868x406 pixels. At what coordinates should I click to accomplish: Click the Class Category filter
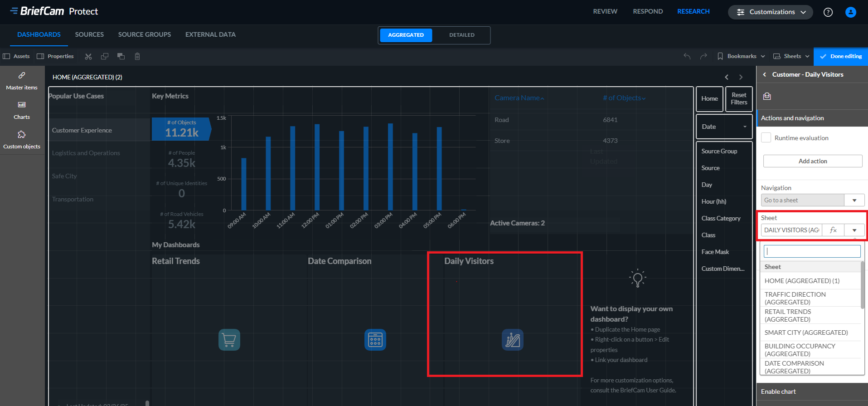pos(721,218)
